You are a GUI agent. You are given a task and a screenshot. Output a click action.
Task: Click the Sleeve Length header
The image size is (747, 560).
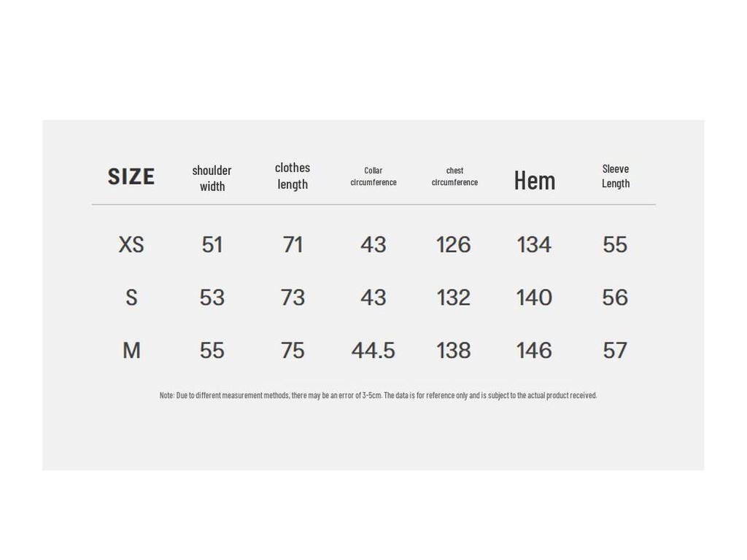click(616, 176)
